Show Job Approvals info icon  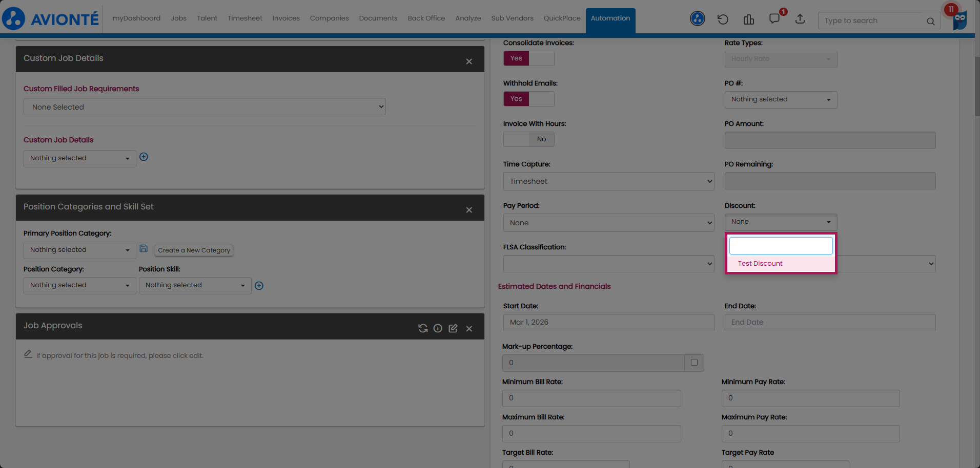pos(438,328)
